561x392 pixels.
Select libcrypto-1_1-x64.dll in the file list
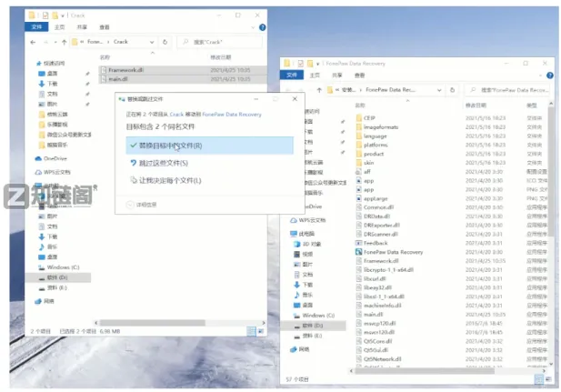click(x=388, y=269)
